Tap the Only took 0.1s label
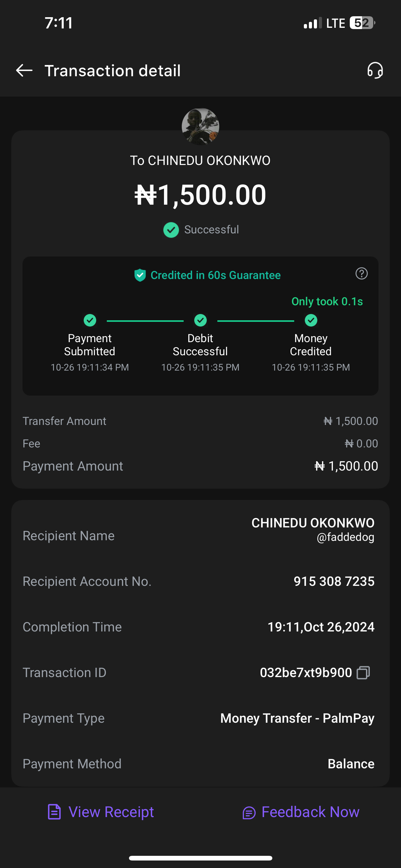This screenshot has height=868, width=401. (327, 301)
